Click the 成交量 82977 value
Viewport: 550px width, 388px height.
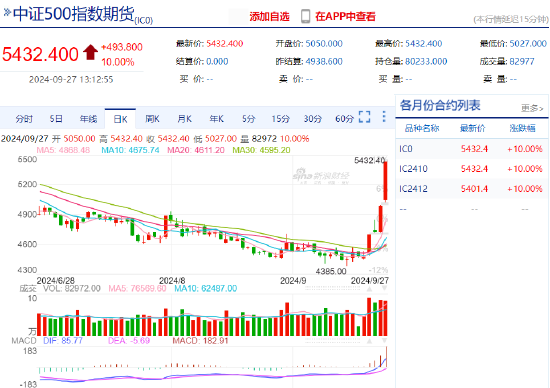tap(522, 61)
